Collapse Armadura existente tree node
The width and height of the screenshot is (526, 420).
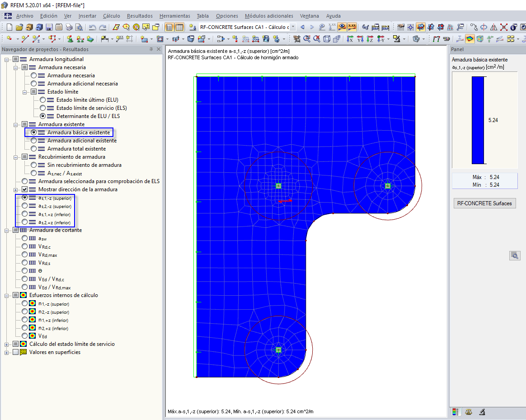15,125
